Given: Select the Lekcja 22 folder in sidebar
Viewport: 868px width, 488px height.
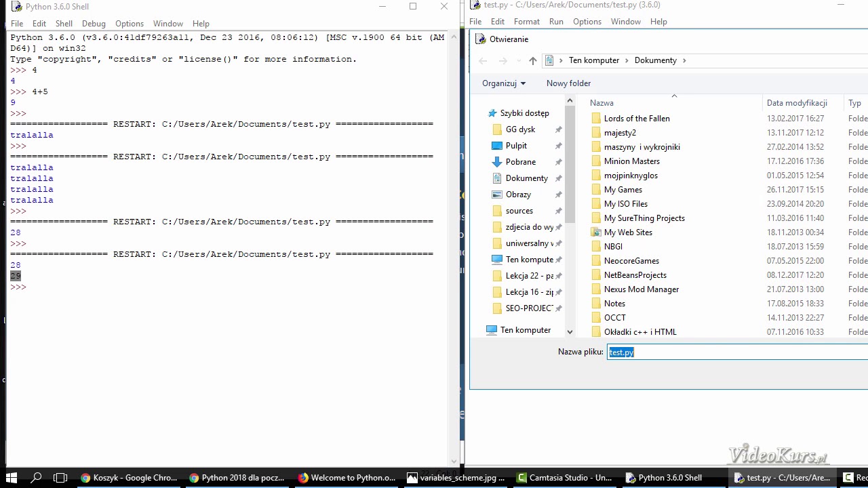Looking at the screenshot, I should point(529,276).
